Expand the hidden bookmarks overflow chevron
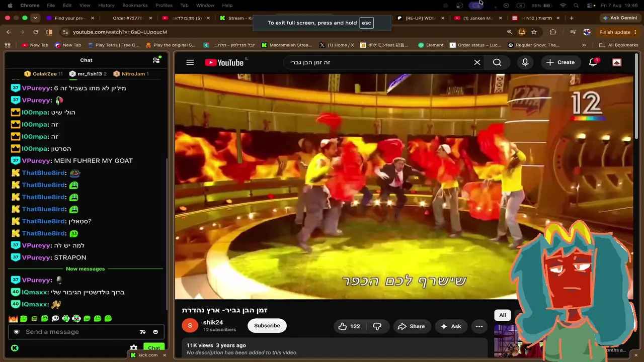The image size is (644, 362). [x=584, y=45]
